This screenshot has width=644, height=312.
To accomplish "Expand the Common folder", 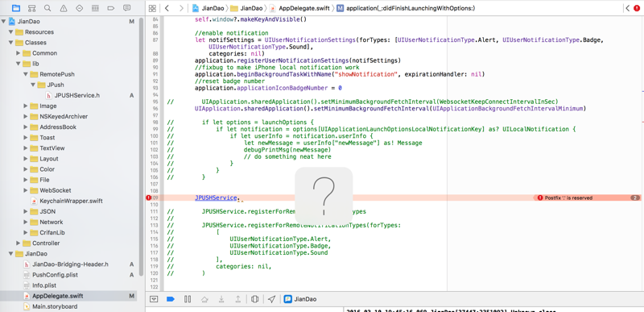I will [18, 53].
